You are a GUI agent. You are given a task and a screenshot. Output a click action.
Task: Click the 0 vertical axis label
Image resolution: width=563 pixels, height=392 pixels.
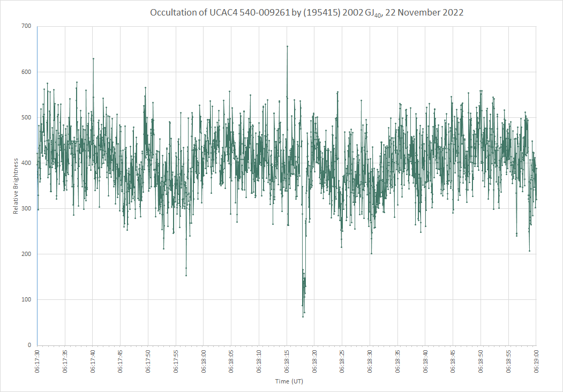coord(30,345)
